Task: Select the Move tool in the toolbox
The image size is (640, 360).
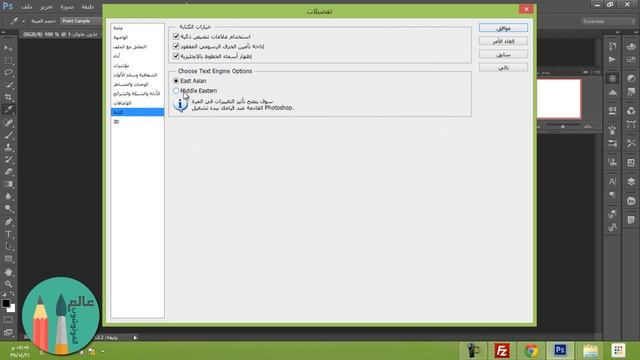Action: (8, 48)
